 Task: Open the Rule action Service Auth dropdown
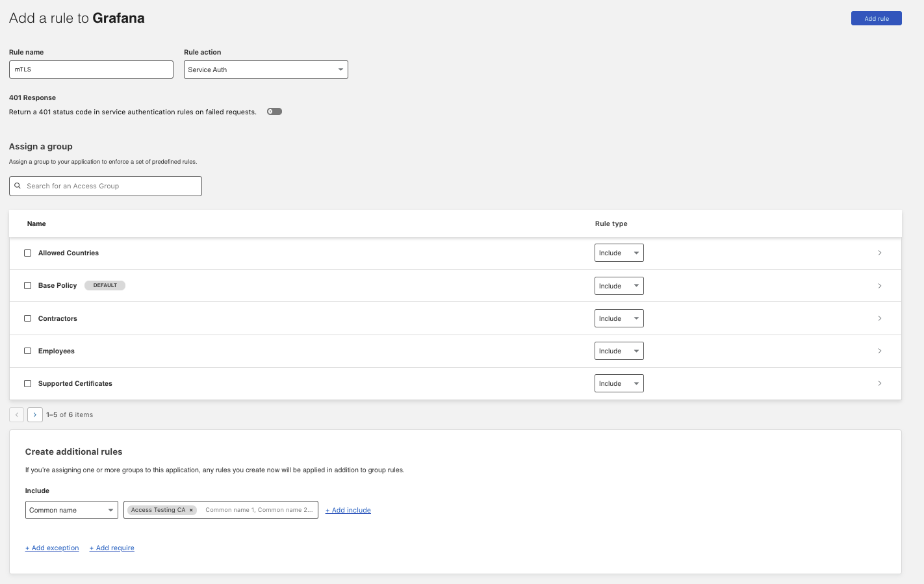coord(266,70)
